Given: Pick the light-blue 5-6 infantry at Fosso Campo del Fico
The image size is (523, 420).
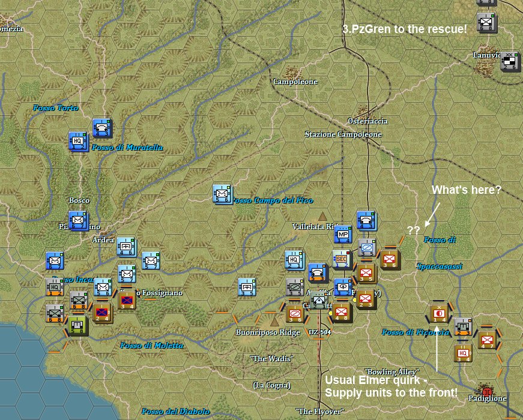Looking at the screenshot, I should click(x=223, y=194).
